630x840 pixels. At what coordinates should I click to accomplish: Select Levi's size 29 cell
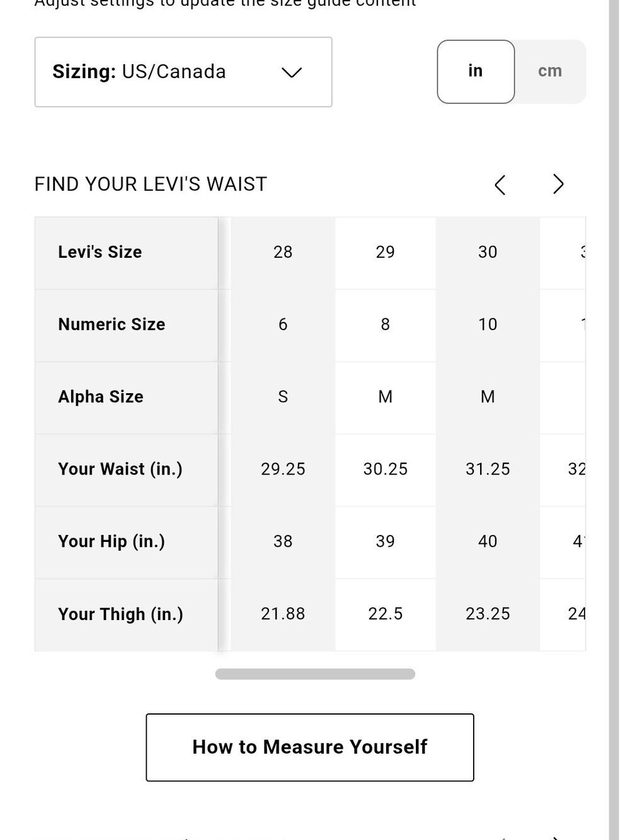[x=386, y=253]
